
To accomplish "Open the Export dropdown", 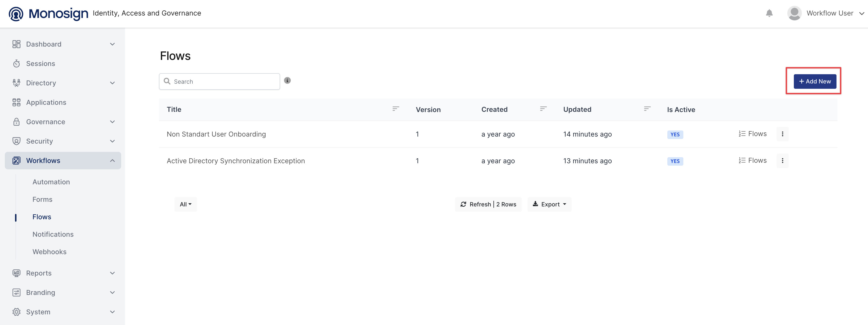I will (x=549, y=204).
